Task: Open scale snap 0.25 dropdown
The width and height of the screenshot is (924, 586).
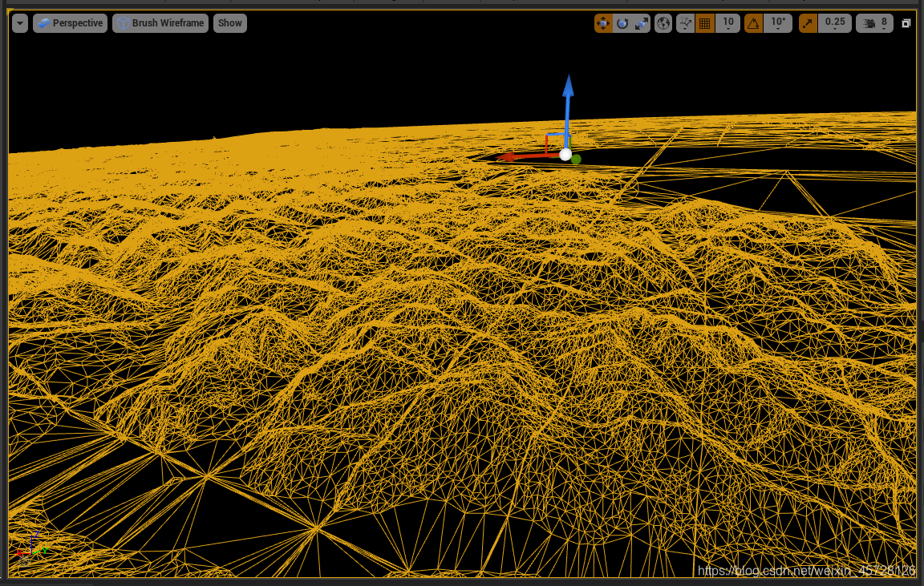Action: pos(835,23)
